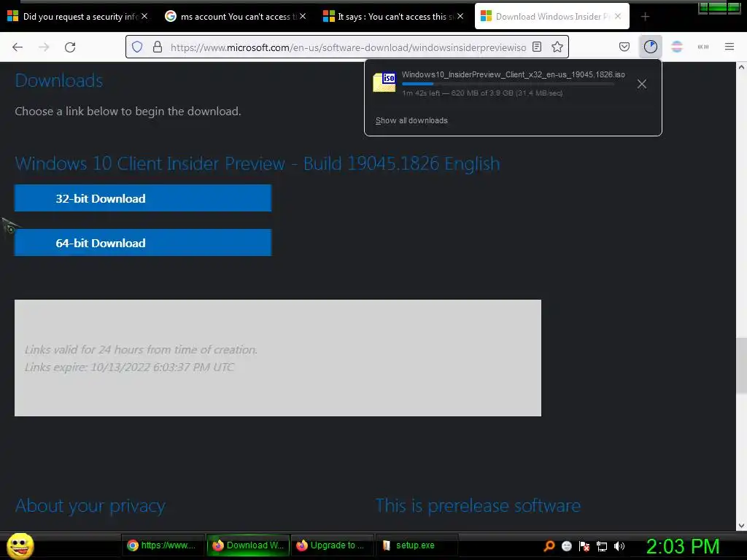Click the volume speaker tray icon
The image size is (747, 560).
[619, 545]
